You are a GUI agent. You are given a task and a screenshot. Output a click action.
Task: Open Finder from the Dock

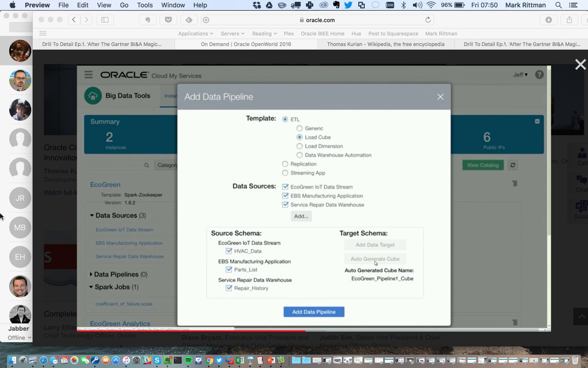coord(12,360)
